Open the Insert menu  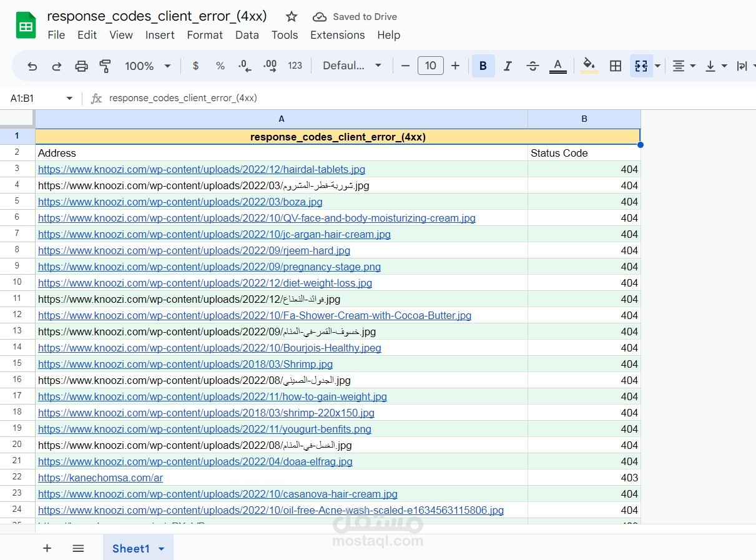pos(160,35)
